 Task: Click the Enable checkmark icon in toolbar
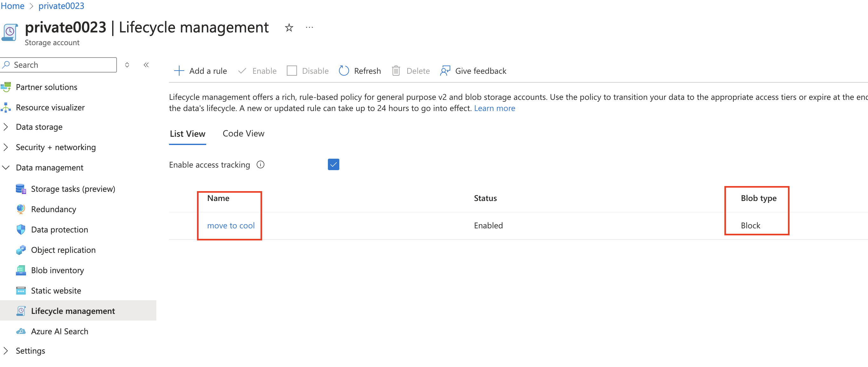point(242,71)
